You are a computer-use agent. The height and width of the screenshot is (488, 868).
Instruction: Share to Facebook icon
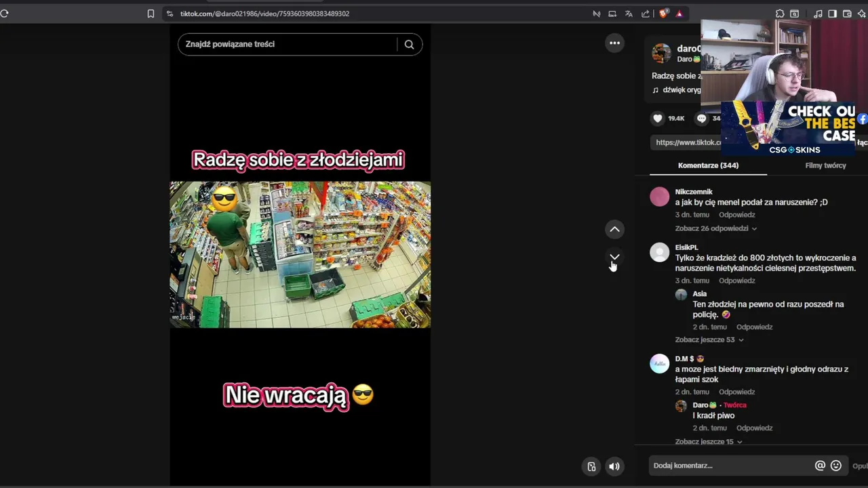[863, 119]
